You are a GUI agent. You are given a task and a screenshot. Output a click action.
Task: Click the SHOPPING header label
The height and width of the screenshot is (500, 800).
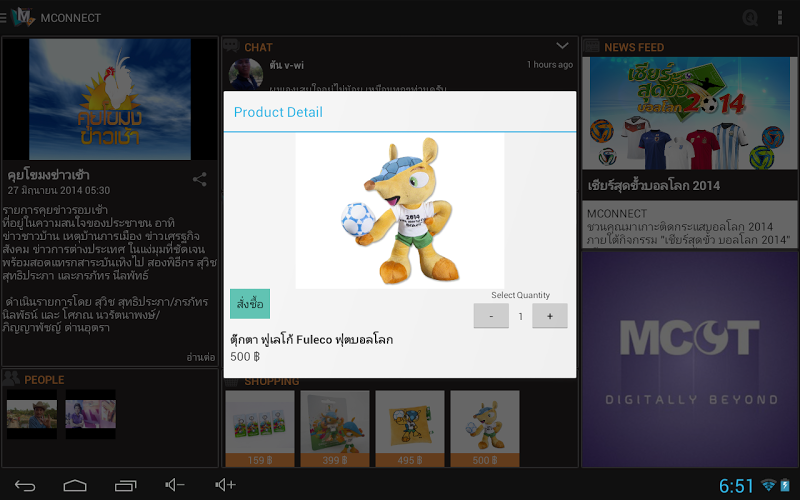(271, 382)
